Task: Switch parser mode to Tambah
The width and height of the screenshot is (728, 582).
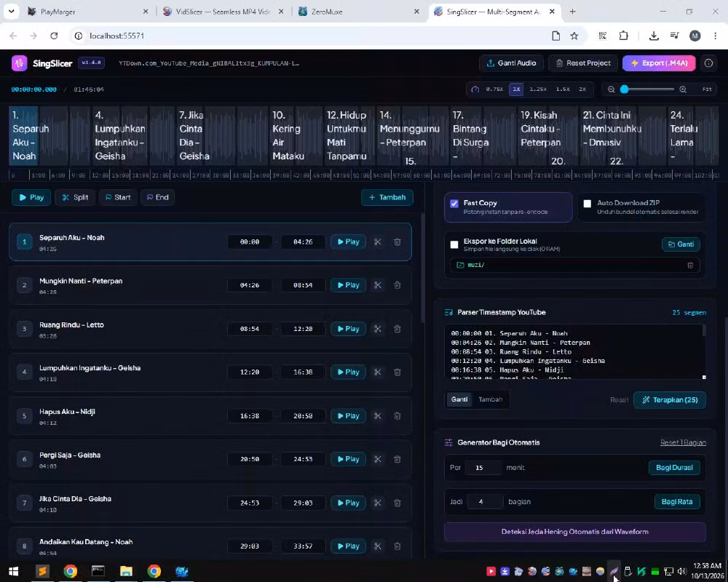Action: click(x=490, y=399)
